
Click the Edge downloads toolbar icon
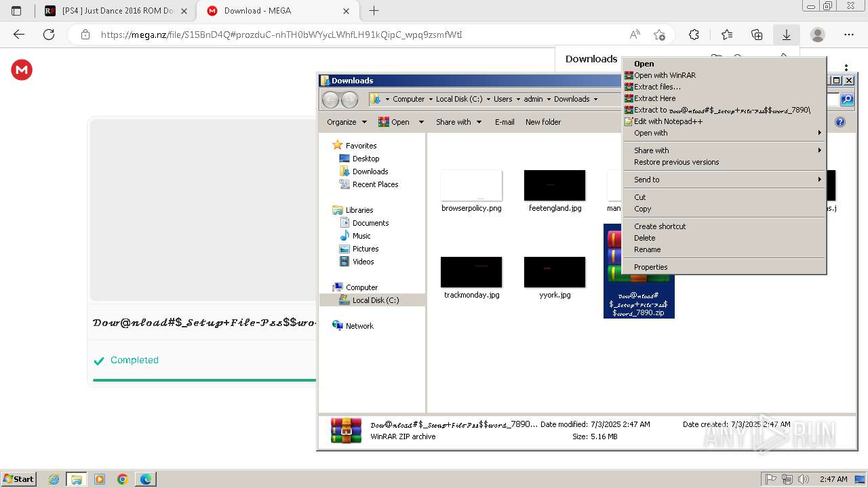pos(787,35)
